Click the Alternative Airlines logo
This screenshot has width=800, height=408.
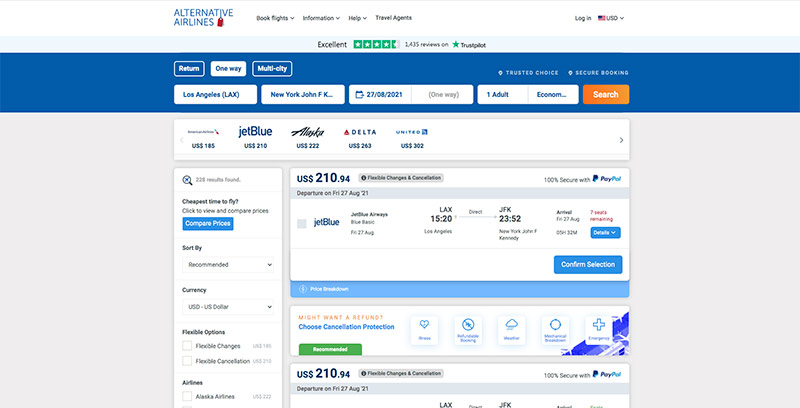point(203,18)
